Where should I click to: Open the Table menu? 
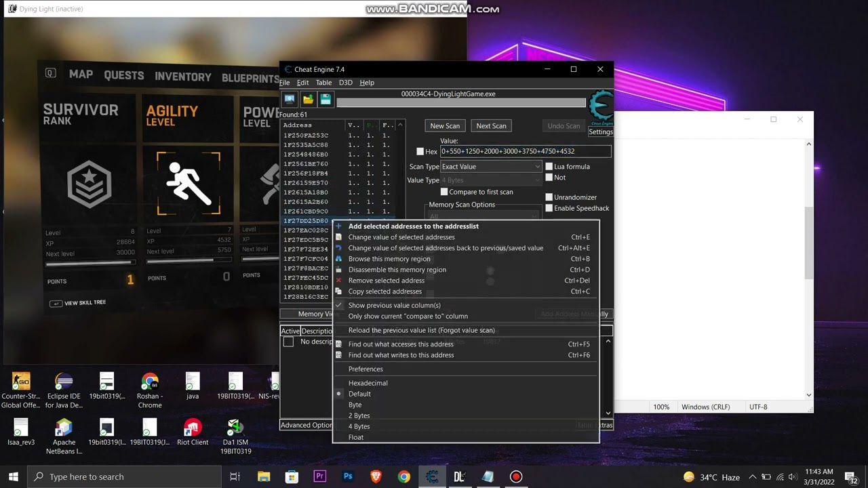tap(323, 83)
